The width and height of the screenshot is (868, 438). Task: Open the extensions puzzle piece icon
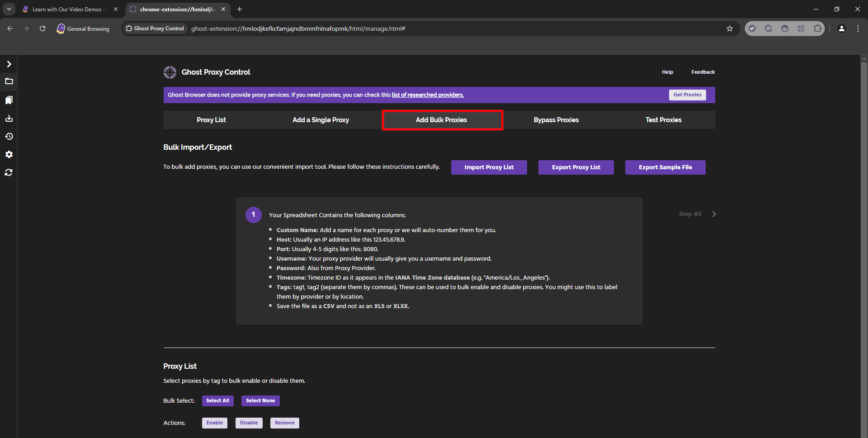[x=817, y=29]
